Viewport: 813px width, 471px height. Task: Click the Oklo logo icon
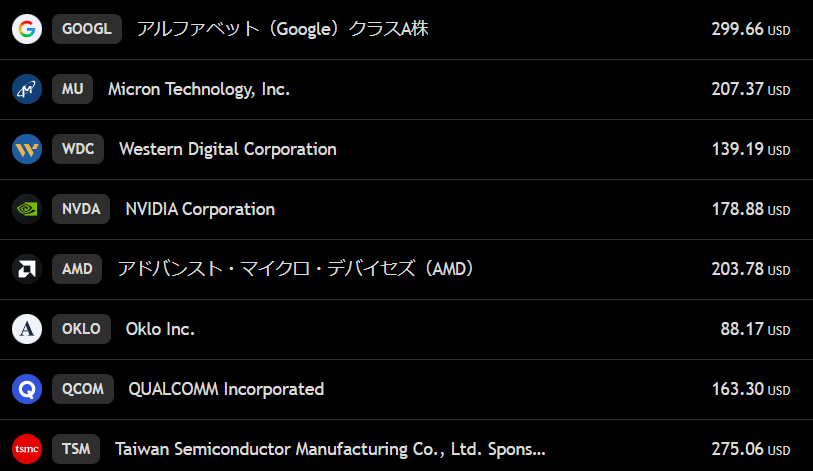click(x=27, y=329)
